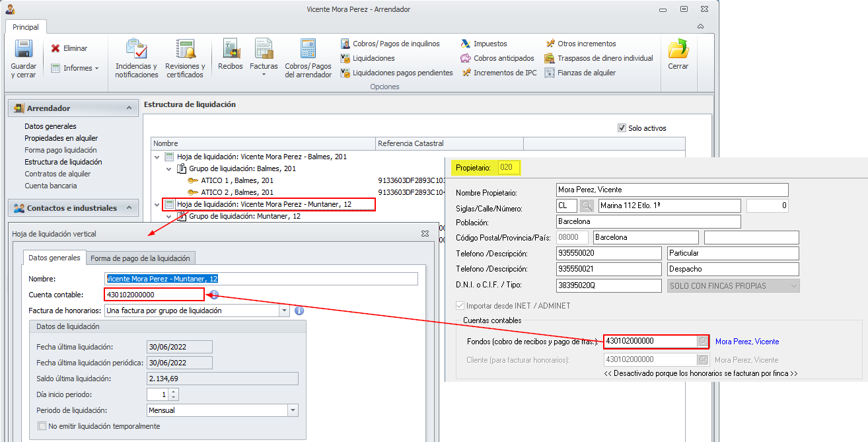This screenshot has width=868, height=442.
Task: Collapse Grupo de liquidación Balmes, 201
Action: pyautogui.click(x=169, y=169)
